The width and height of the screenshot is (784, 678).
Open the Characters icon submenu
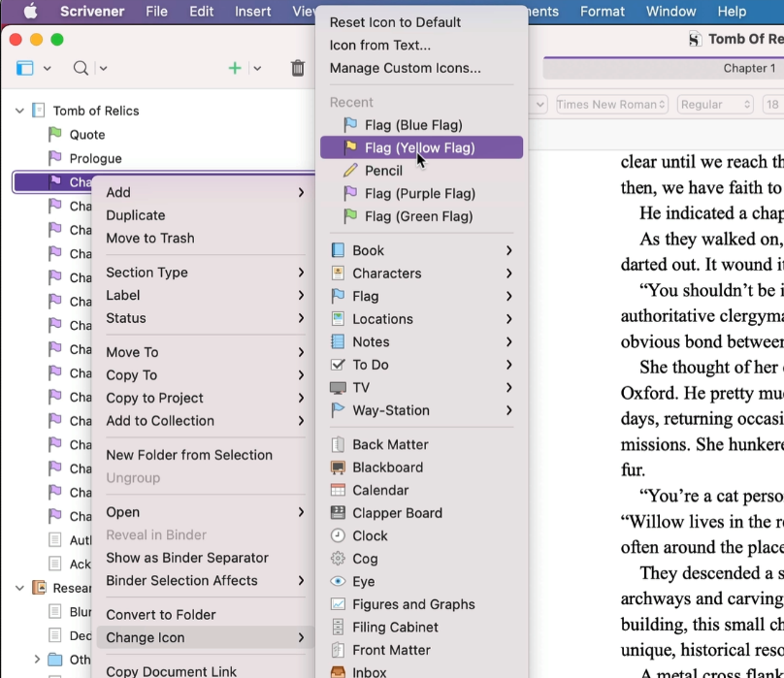421,274
